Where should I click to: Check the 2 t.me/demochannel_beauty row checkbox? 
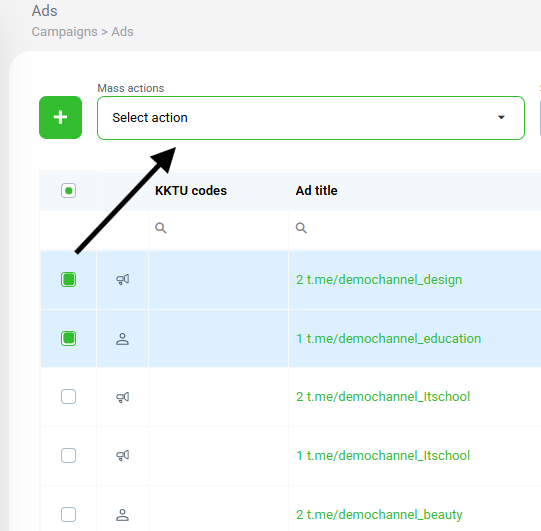(x=68, y=514)
